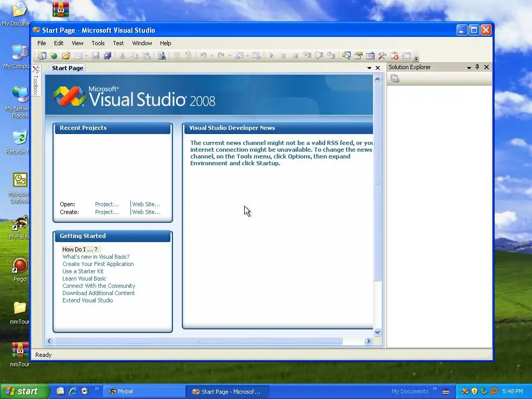Viewport: 532px width, 399px height.
Task: Open the Error List toolbar icon
Action: point(394,56)
